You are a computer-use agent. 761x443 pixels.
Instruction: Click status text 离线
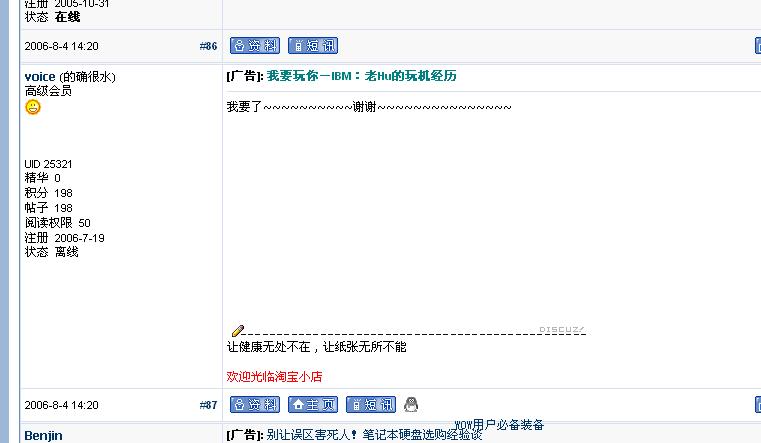[x=66, y=252]
